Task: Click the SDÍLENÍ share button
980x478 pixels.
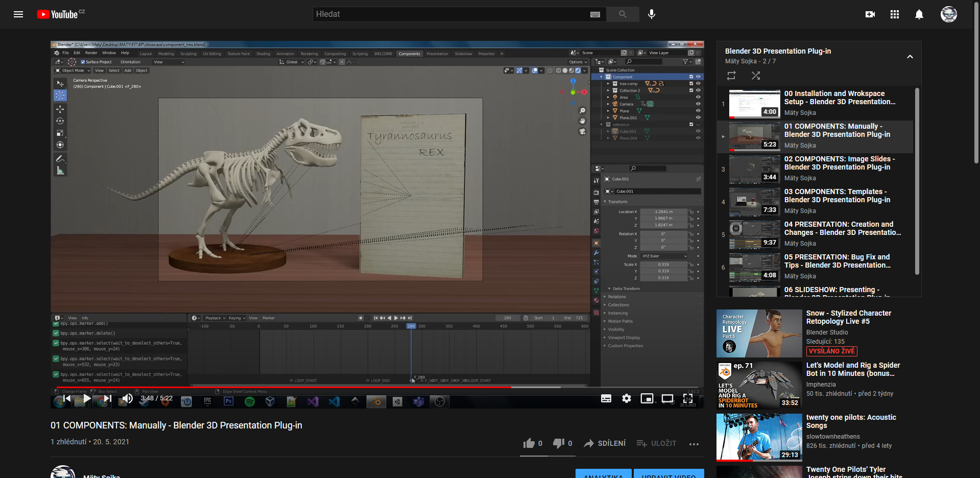Action: [605, 443]
